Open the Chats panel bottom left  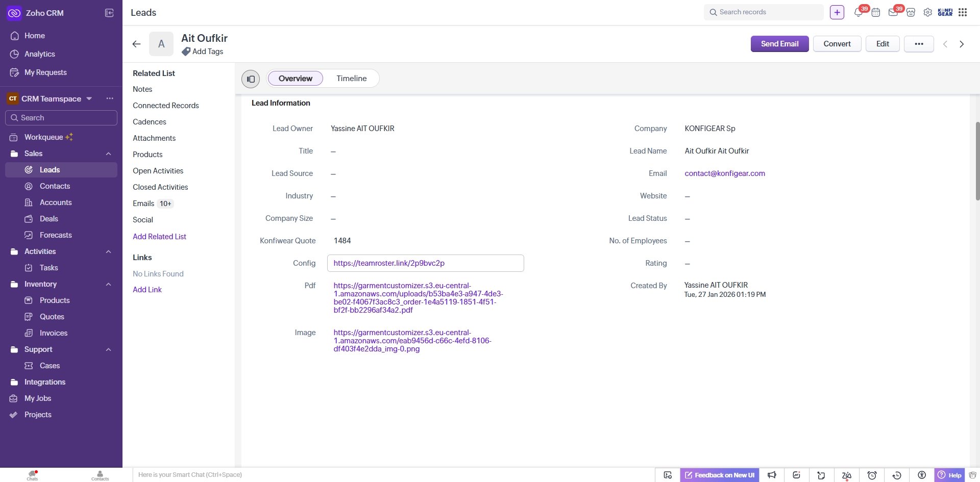point(32,475)
